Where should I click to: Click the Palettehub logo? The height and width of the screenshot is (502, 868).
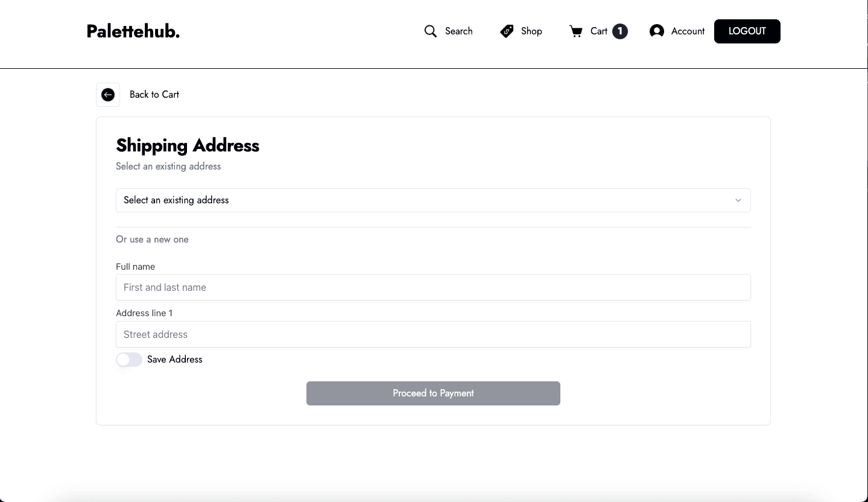click(x=133, y=31)
